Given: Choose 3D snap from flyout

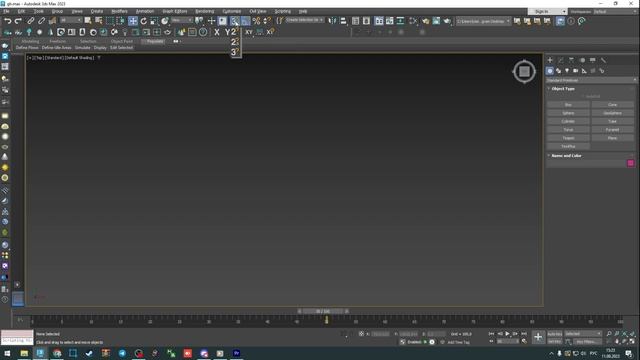Looking at the screenshot, I should (235, 52).
